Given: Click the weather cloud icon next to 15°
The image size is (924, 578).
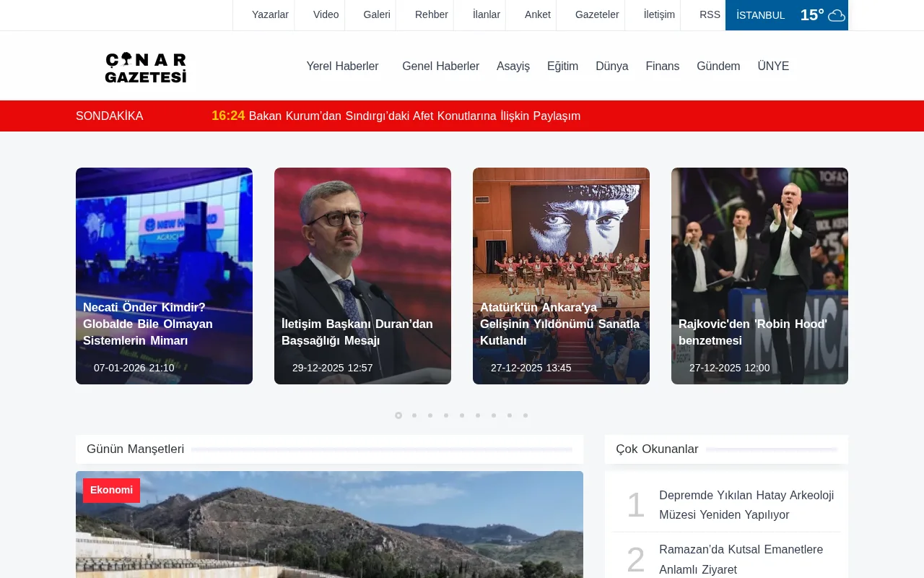Looking at the screenshot, I should 835,14.
